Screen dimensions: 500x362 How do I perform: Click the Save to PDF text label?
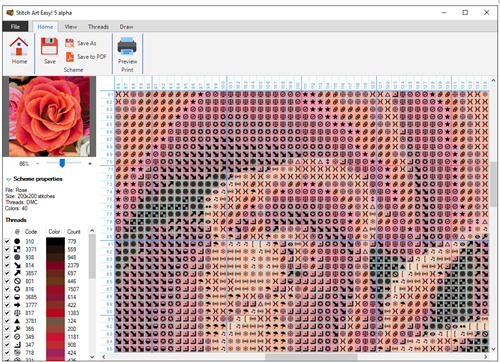(x=92, y=57)
